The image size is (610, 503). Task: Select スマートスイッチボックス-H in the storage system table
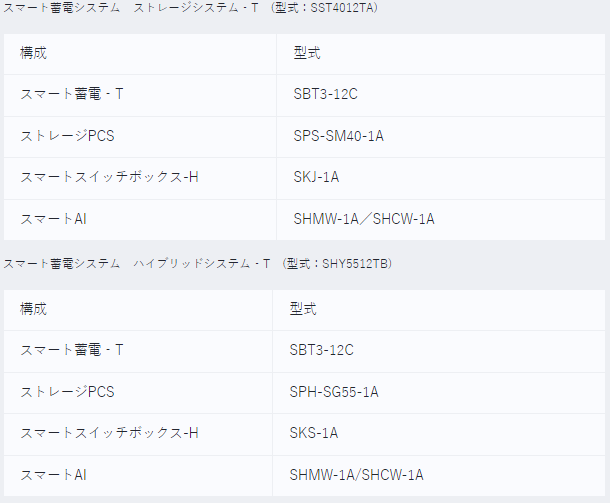[x=109, y=177]
